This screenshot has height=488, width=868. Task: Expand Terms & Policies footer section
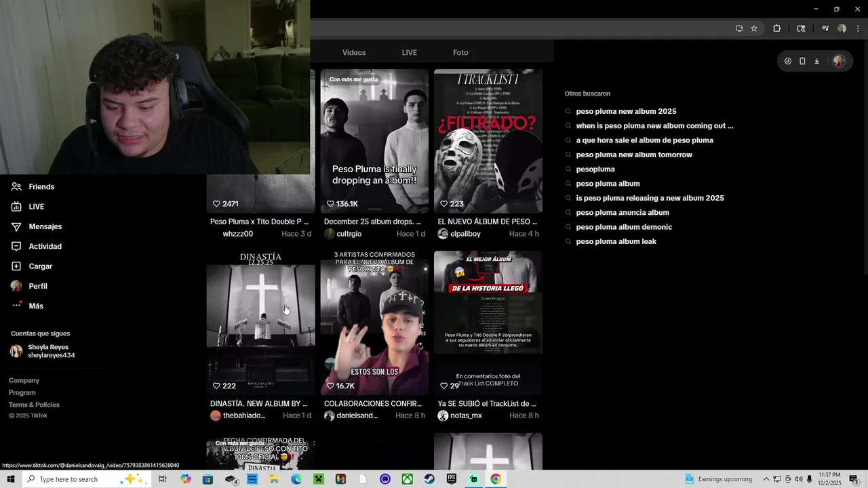(x=34, y=405)
